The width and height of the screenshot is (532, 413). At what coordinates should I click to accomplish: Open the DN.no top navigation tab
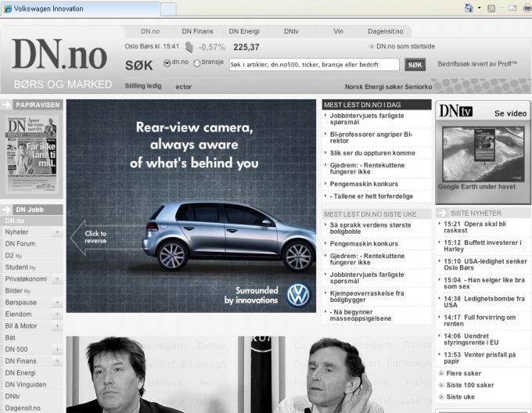point(150,31)
